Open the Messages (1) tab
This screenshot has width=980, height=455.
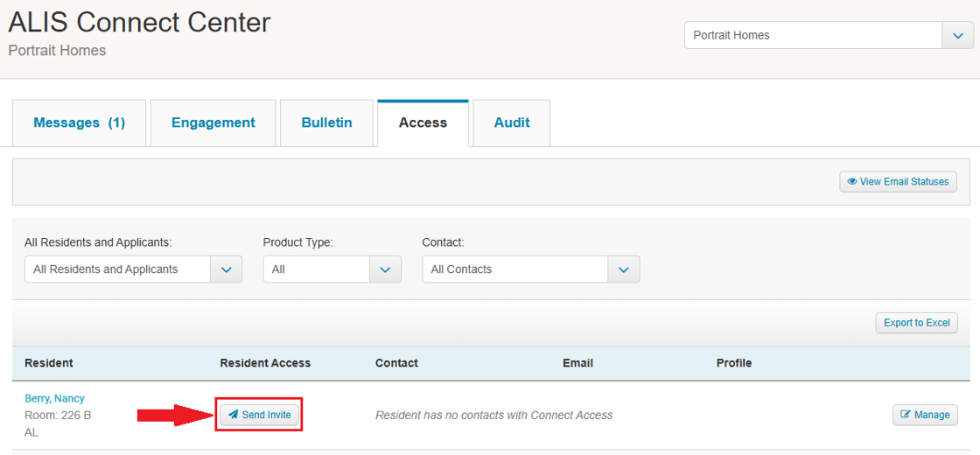click(x=80, y=123)
